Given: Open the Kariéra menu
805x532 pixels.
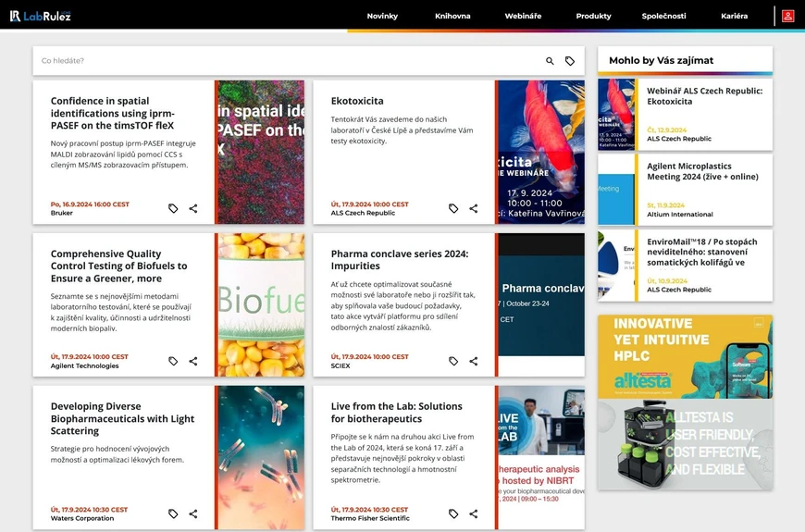Looking at the screenshot, I should [x=734, y=16].
